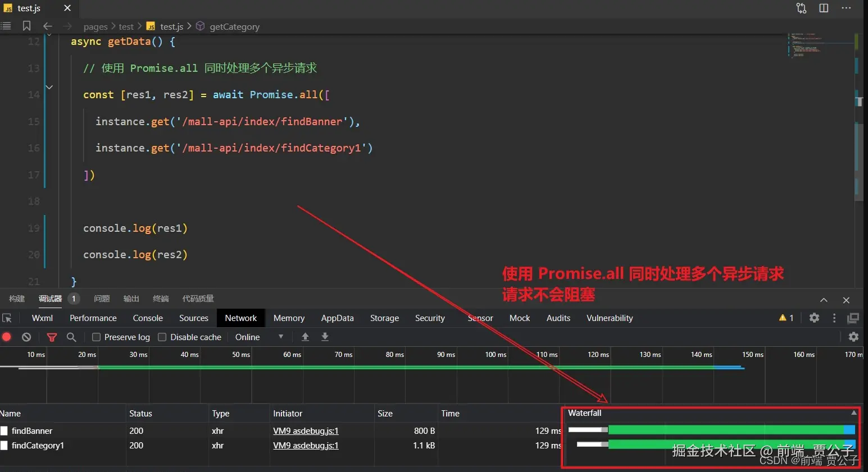Navigate back with left arrow

48,26
